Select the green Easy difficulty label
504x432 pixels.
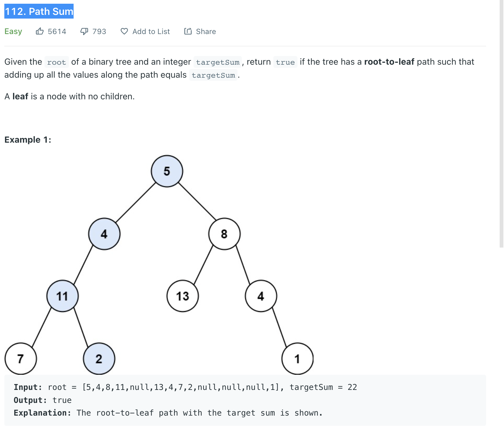point(13,31)
